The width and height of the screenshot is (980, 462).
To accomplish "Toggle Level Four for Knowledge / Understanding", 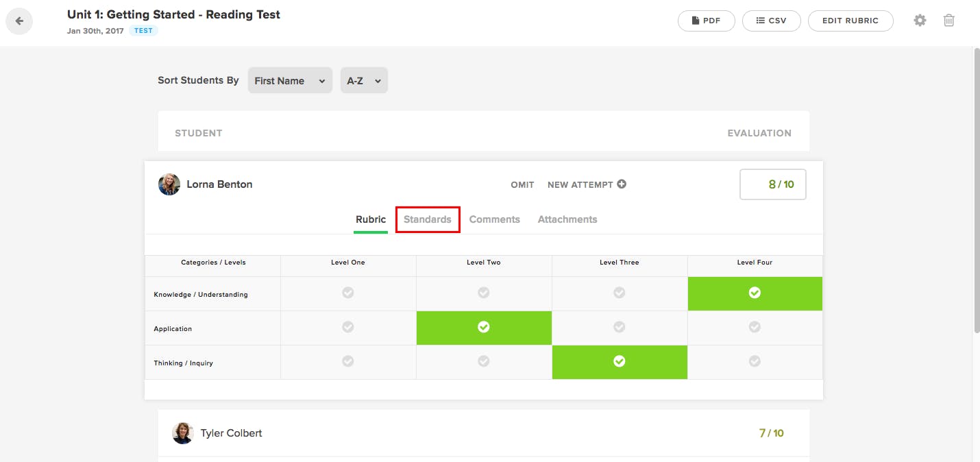I will coord(755,293).
